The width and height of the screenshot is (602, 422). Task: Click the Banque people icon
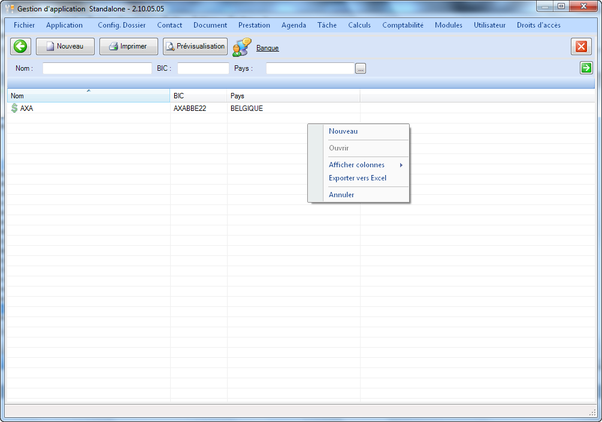pyautogui.click(x=242, y=47)
